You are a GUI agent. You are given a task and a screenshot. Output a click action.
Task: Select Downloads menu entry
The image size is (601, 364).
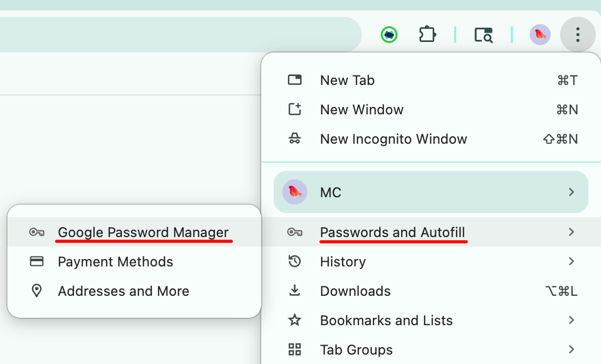431,291
